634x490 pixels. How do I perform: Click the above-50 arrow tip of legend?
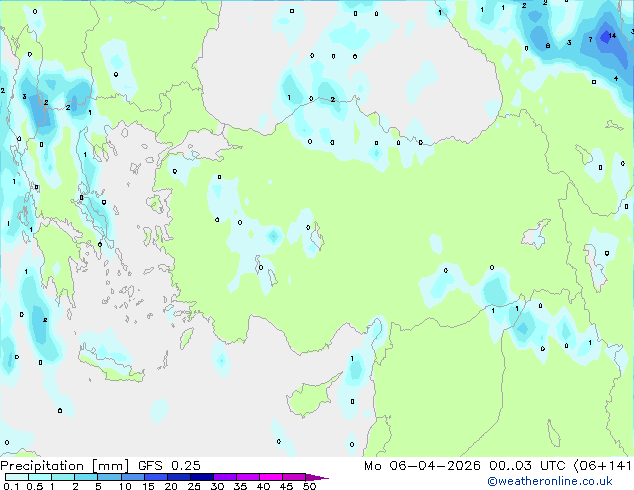tap(317, 477)
